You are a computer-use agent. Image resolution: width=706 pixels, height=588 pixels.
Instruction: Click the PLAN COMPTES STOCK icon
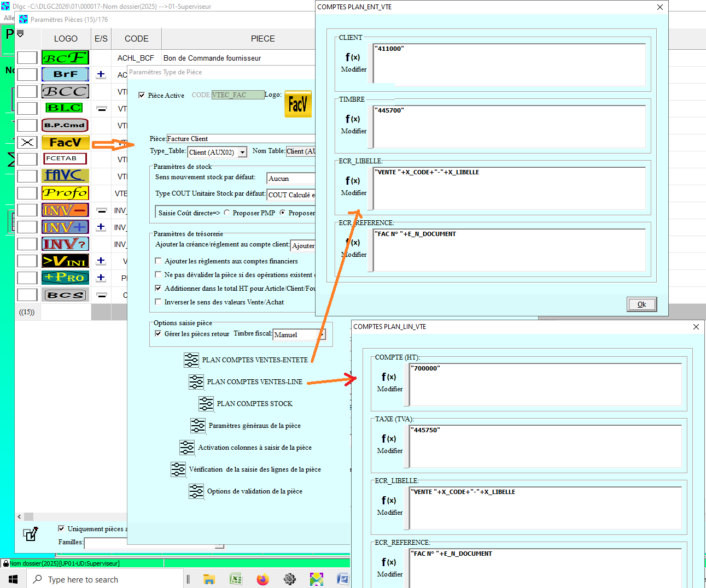coord(206,404)
